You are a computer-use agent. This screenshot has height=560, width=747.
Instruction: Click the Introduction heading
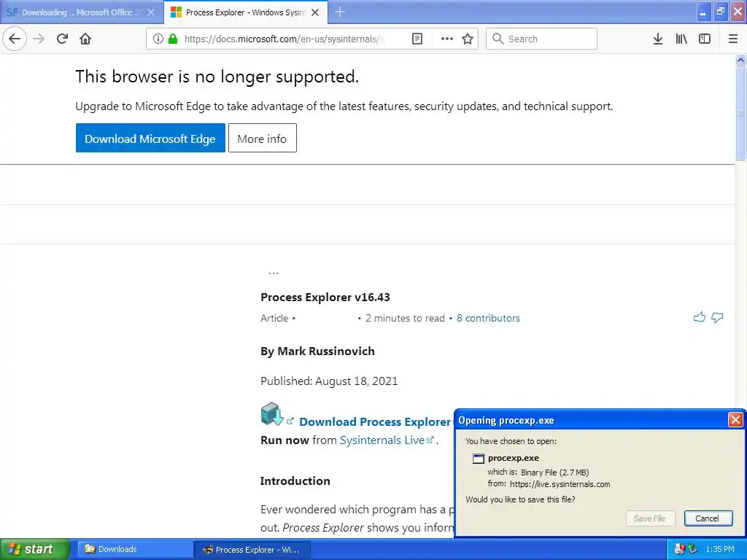click(295, 481)
